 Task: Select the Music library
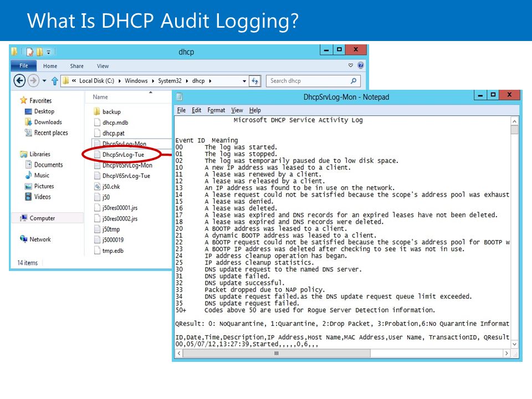coord(42,176)
